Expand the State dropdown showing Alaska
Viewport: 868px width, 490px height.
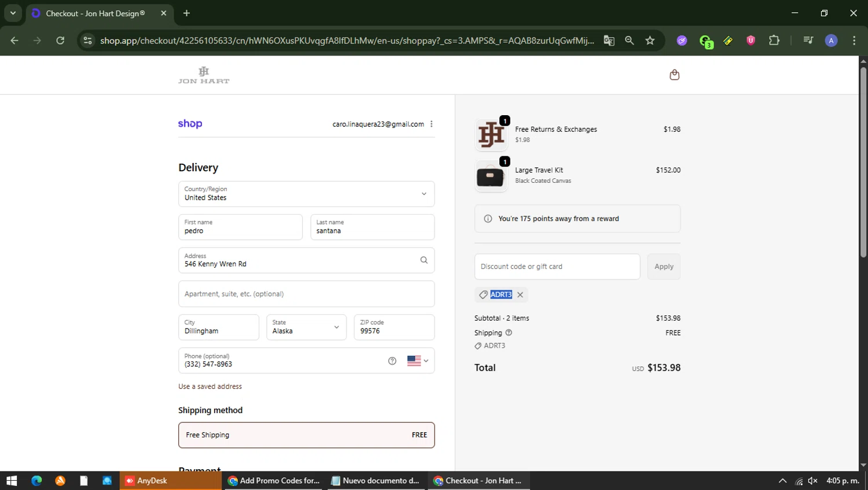tap(306, 327)
